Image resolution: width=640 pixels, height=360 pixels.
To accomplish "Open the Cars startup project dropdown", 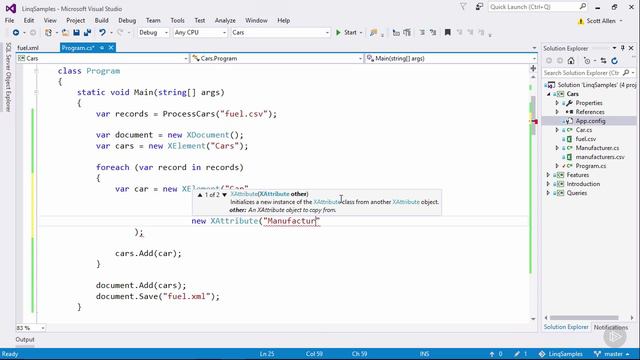I will (x=280, y=33).
